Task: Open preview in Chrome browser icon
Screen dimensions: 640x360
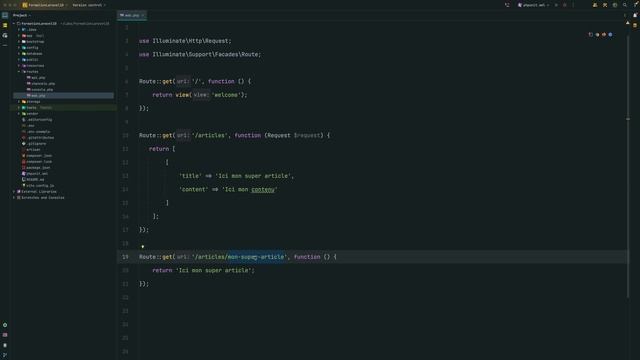Action: [597, 35]
